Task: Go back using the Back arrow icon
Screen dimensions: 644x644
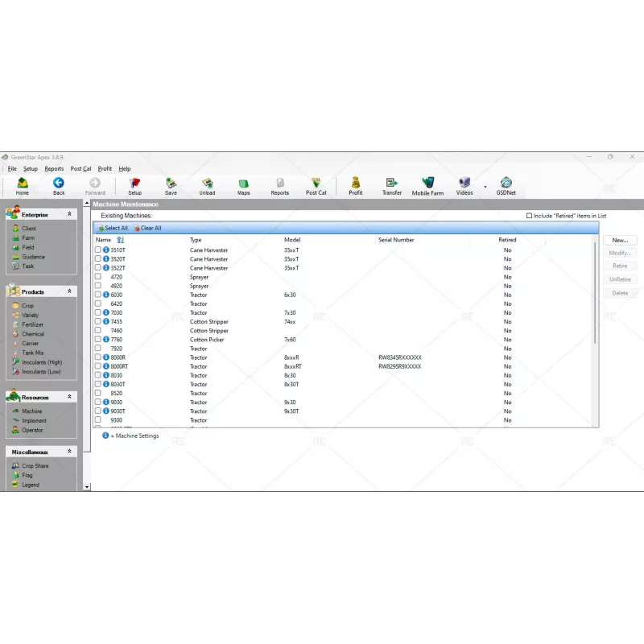Action: click(59, 185)
